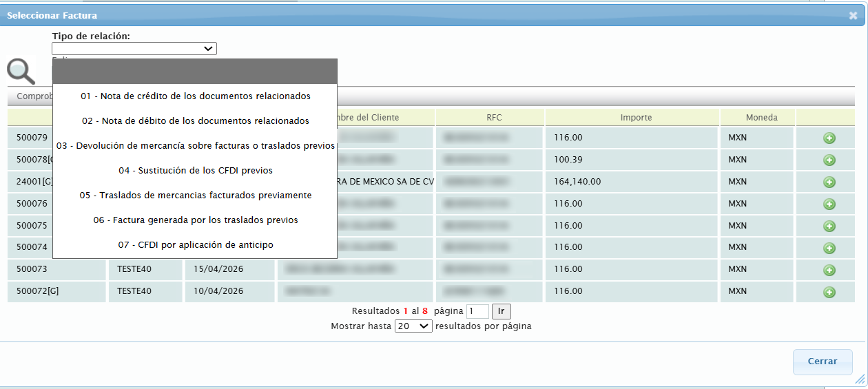Click the dialog resize grip corner
The image size is (868, 389).
[860, 379]
